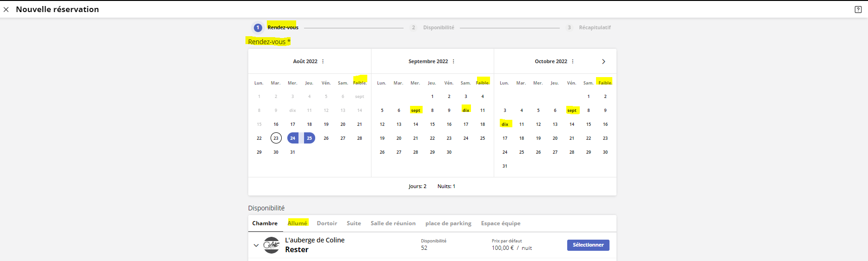The width and height of the screenshot is (868, 261).
Task: Switch to the Espace équipe tab
Action: pos(501,223)
